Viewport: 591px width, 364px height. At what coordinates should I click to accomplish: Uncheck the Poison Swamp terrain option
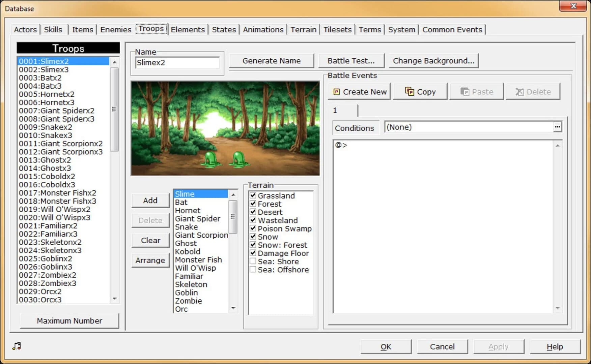[x=252, y=229]
